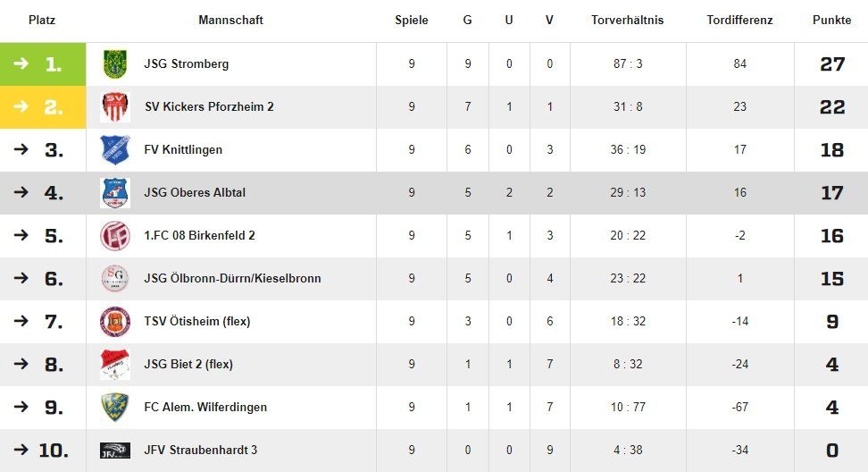Click the green first-place rank cell
The width and height of the screenshot is (868, 472).
[43, 64]
